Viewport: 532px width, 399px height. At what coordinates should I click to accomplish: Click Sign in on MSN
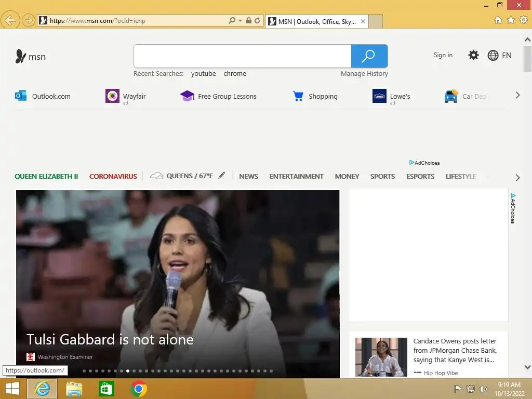[x=443, y=55]
